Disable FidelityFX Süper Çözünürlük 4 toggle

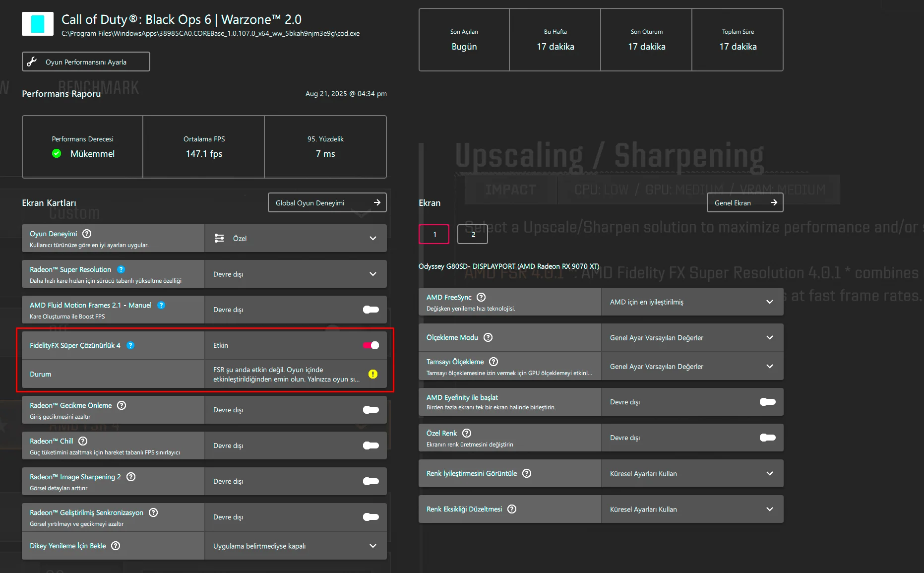tap(371, 345)
